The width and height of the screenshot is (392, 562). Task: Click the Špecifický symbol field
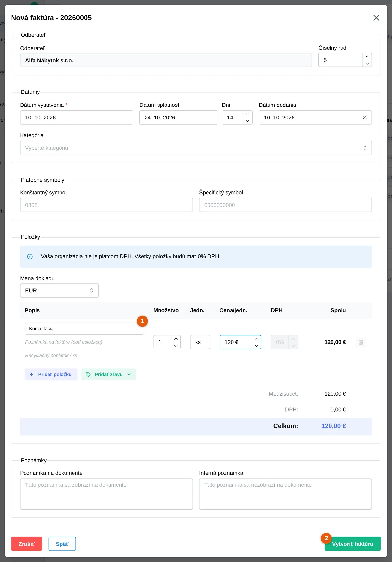285,205
